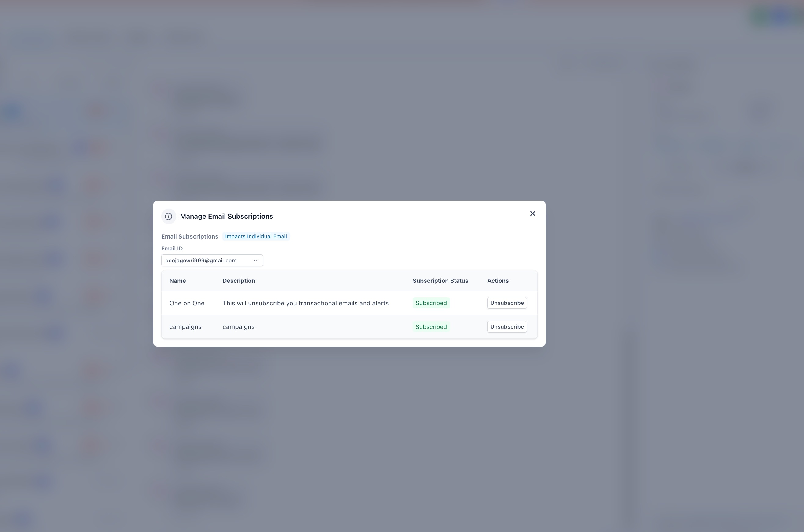The width and height of the screenshot is (804, 532).
Task: Click the Subscription Status column header
Action: click(x=440, y=281)
